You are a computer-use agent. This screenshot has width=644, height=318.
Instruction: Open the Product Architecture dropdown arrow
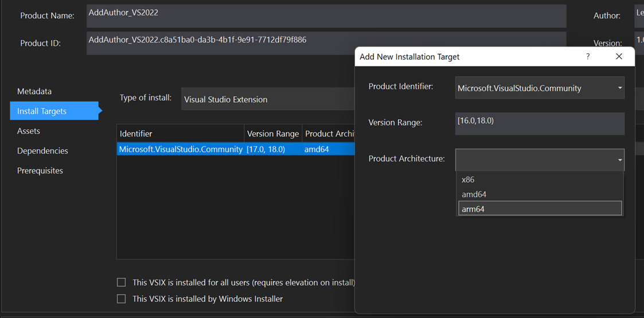tap(620, 160)
